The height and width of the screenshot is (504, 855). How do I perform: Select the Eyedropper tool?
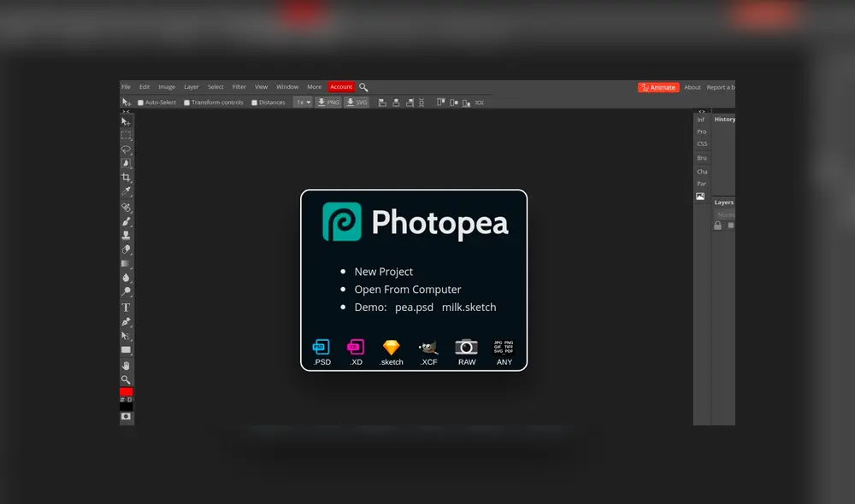coord(126,191)
